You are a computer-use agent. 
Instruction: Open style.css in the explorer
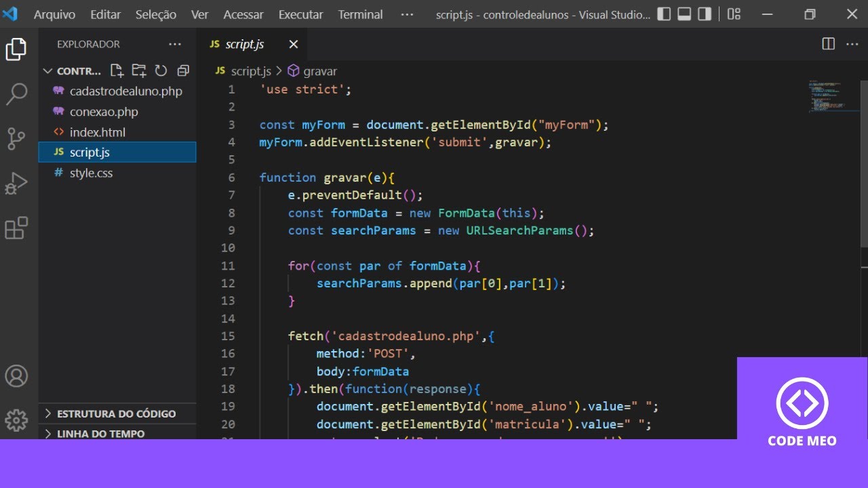click(x=117, y=172)
